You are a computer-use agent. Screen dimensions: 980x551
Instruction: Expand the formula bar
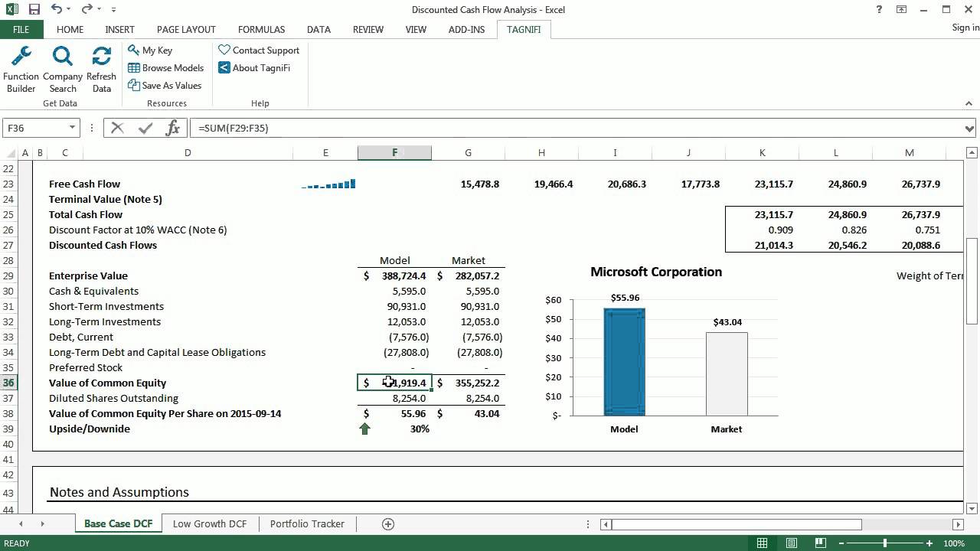click(x=969, y=128)
